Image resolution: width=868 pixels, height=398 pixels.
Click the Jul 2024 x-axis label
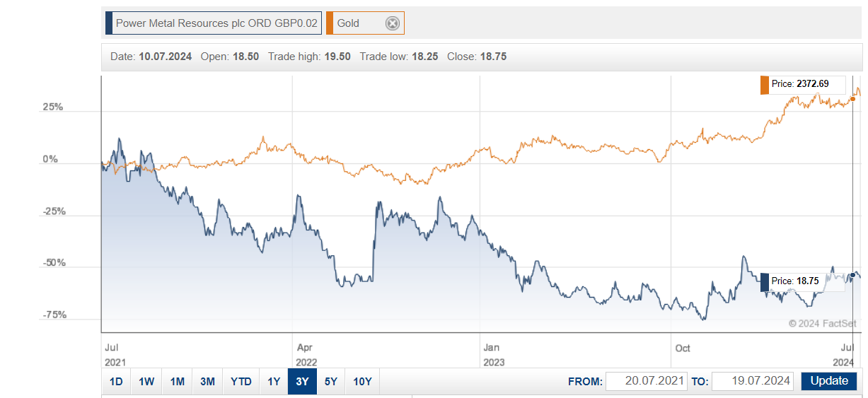pos(843,354)
